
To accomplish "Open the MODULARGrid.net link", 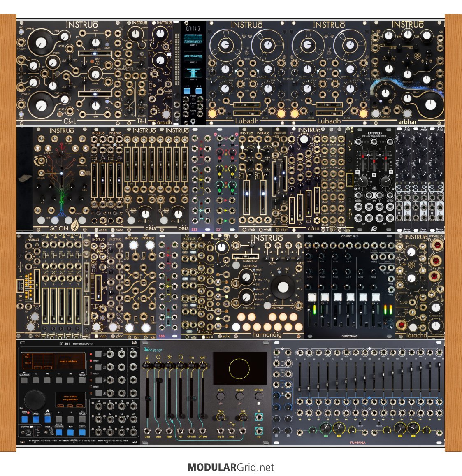I will click(x=231, y=467).
